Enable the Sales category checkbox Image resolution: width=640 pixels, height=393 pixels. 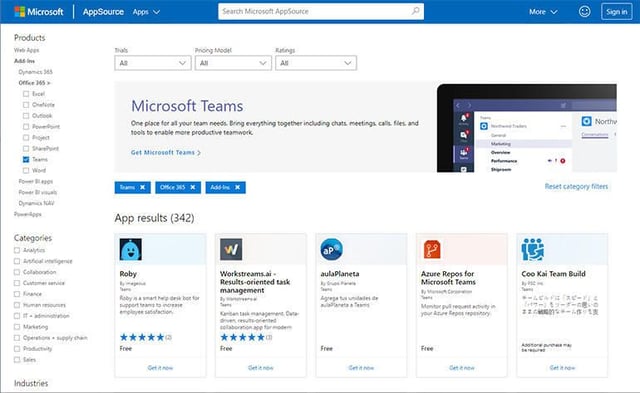(17, 360)
